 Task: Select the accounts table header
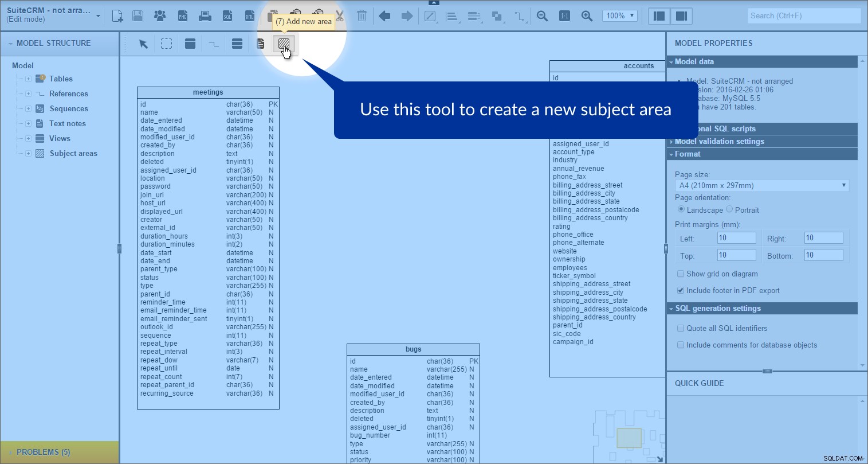click(x=608, y=66)
